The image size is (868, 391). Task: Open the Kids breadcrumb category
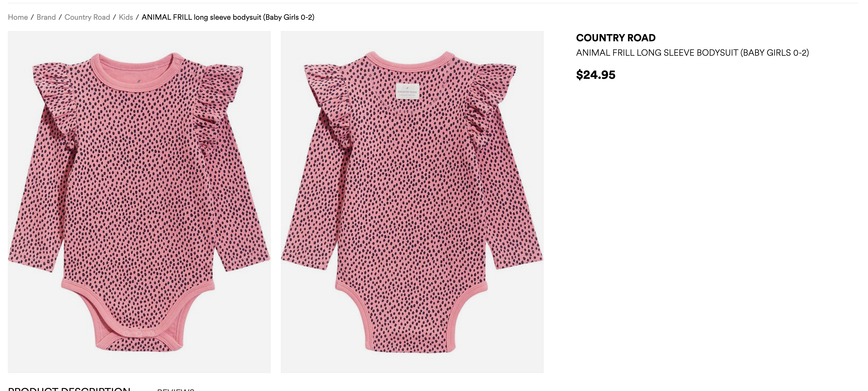tap(126, 17)
